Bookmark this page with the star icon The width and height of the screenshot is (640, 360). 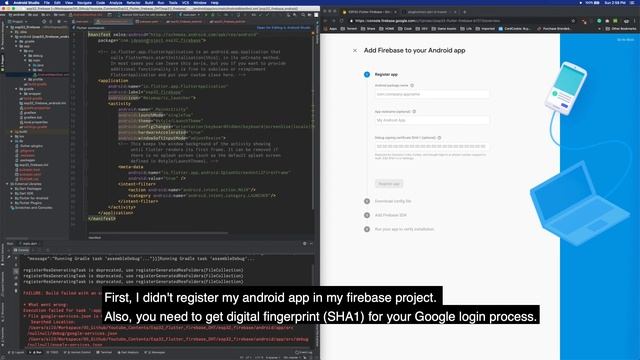pyautogui.click(x=573, y=20)
